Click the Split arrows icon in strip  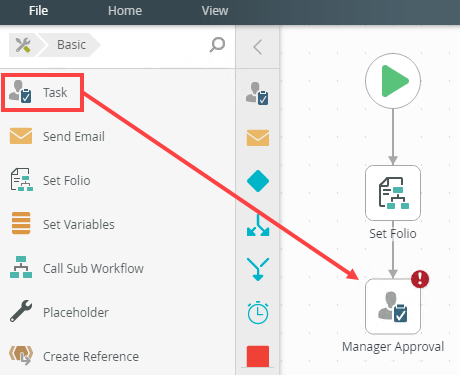tap(258, 225)
